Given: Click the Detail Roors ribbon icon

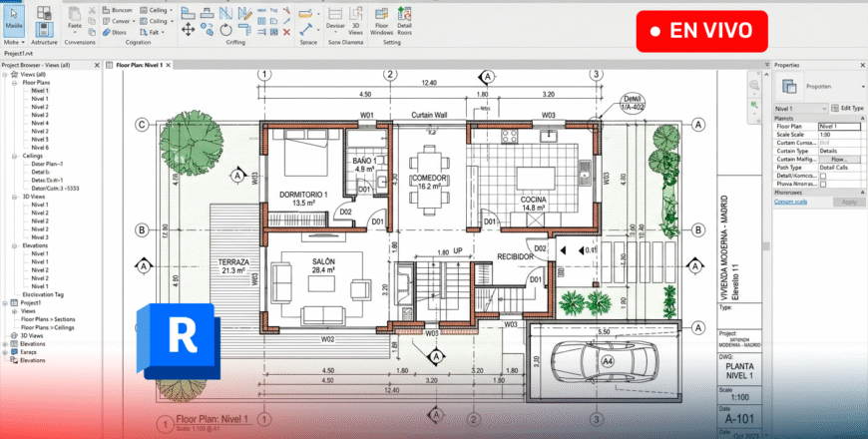Looking at the screenshot, I should tap(405, 20).
